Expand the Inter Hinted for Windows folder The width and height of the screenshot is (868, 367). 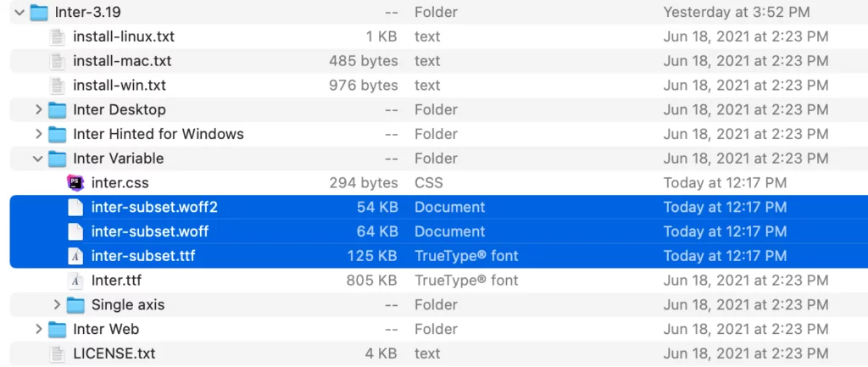coord(38,134)
